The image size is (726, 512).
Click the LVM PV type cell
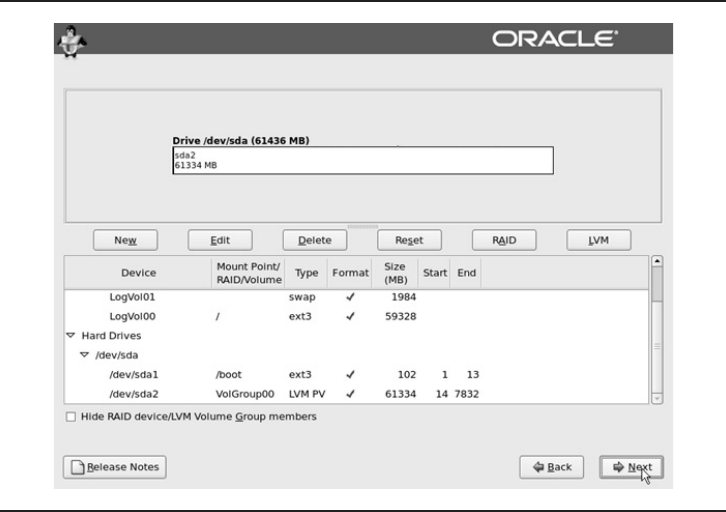click(x=307, y=394)
